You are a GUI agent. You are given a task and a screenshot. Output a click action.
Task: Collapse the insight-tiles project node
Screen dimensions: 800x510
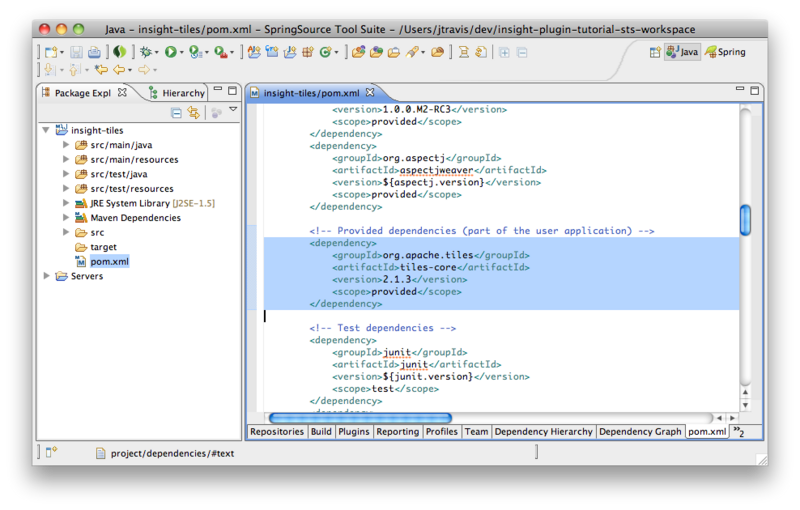46,130
